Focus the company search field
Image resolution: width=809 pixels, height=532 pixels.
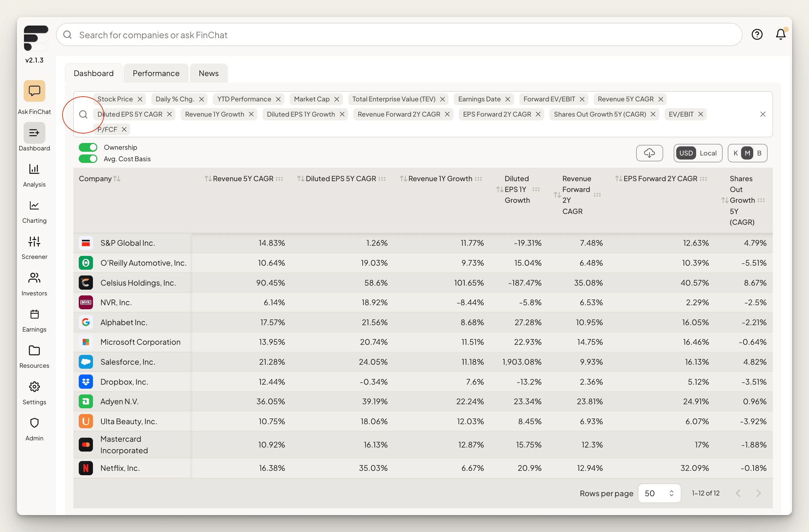(x=399, y=35)
